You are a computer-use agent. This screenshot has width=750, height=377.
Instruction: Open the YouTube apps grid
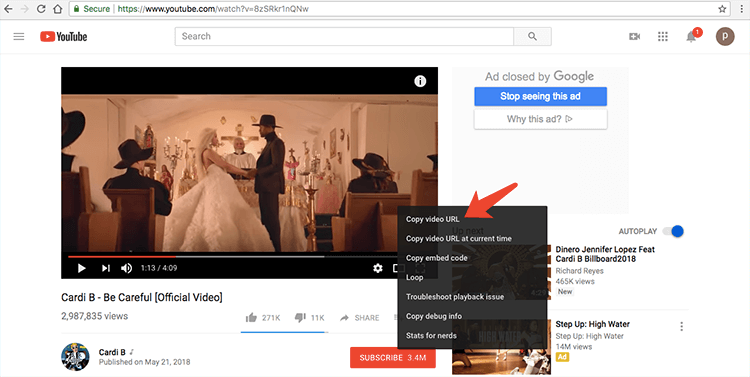[x=662, y=36]
